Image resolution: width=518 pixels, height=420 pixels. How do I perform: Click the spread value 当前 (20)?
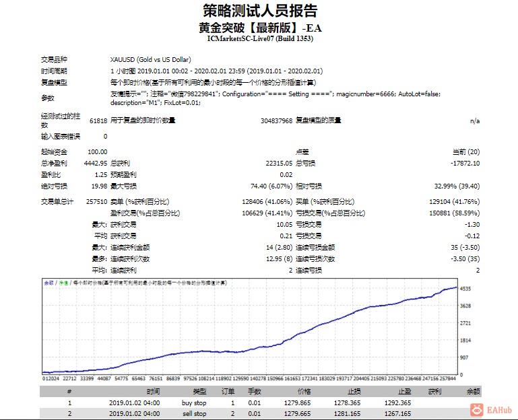point(466,152)
